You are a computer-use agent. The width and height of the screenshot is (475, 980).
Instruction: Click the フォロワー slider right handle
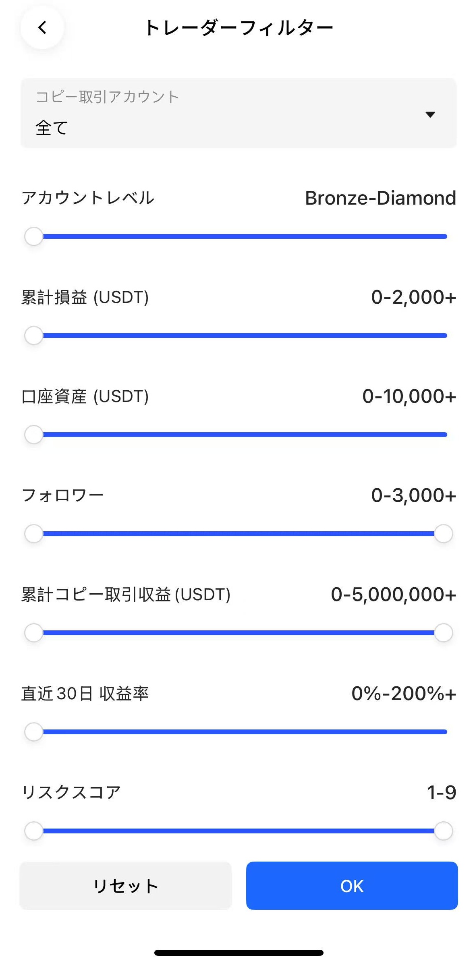(443, 534)
